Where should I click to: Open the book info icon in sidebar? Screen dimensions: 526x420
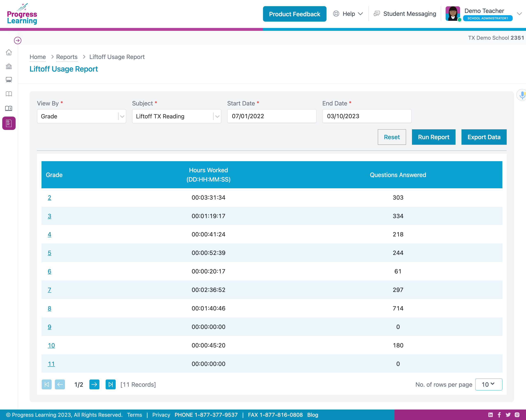pos(9,108)
